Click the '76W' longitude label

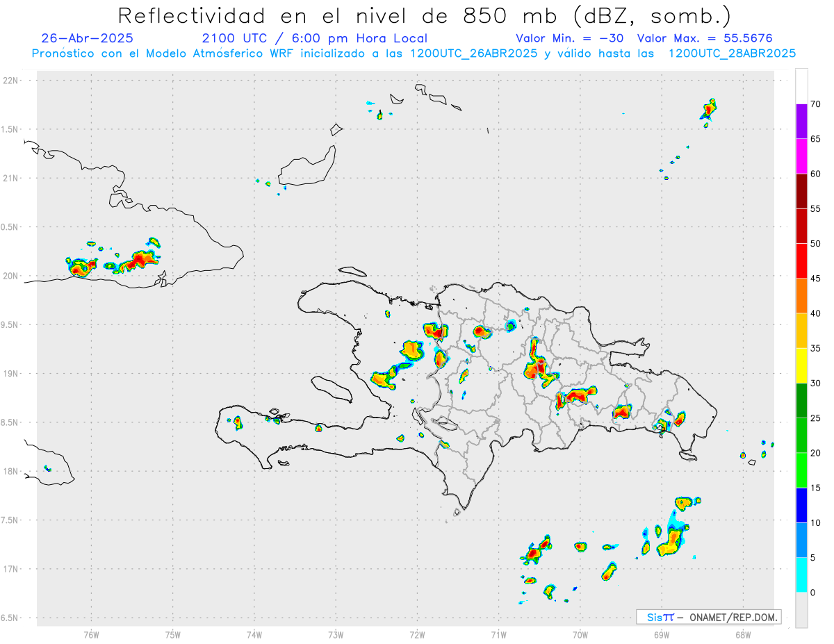[x=91, y=634]
